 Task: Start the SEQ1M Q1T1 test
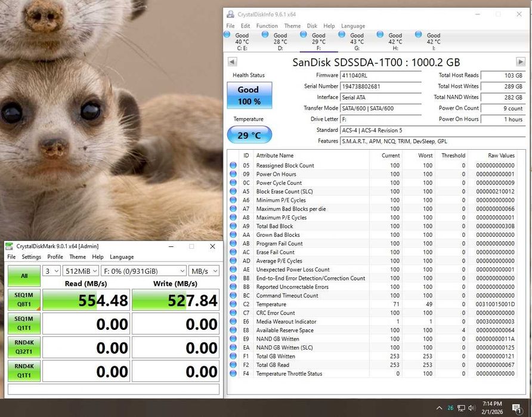coord(24,323)
